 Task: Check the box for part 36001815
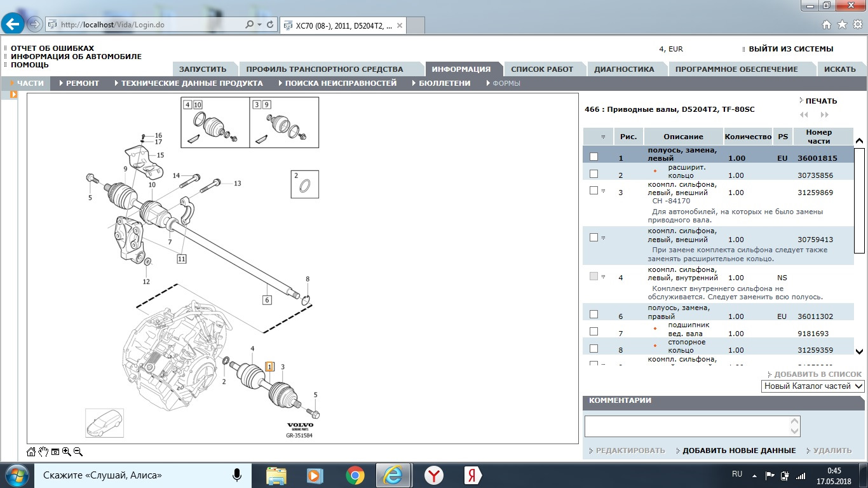click(x=593, y=157)
